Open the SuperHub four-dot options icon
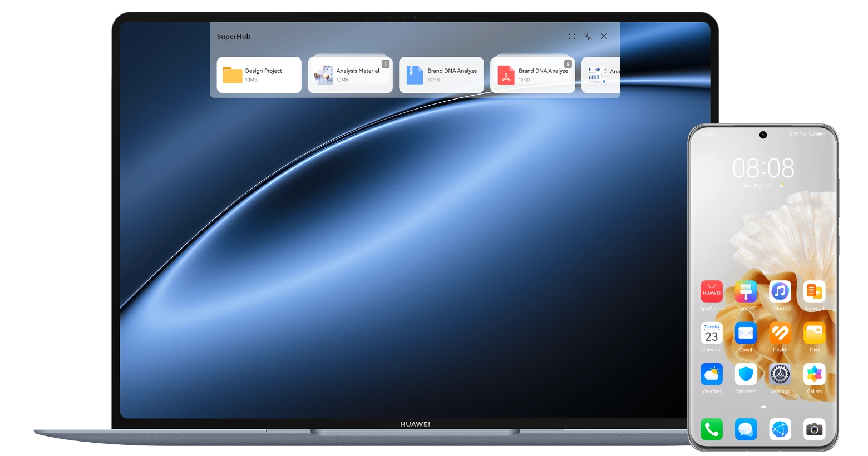This screenshot has width=868, height=456. tap(571, 37)
